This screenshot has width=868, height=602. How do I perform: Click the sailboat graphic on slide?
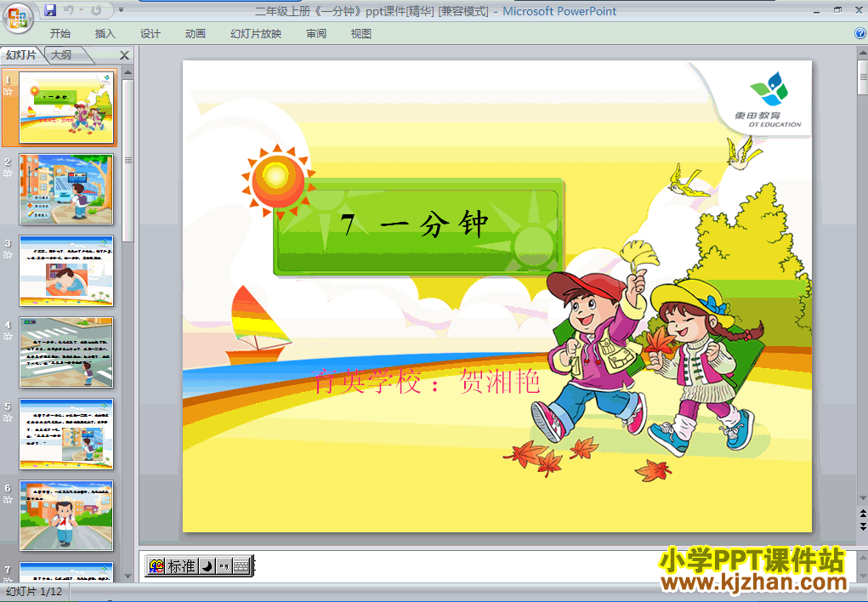[x=258, y=326]
